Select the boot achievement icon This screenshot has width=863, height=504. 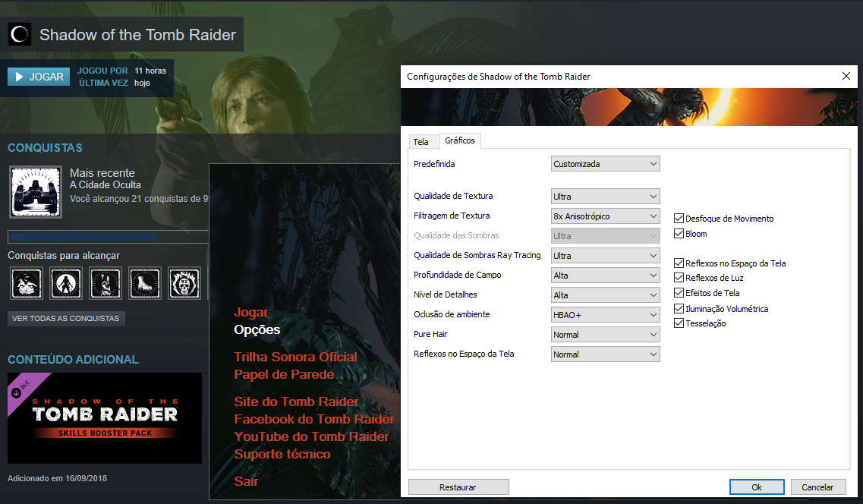click(x=145, y=283)
